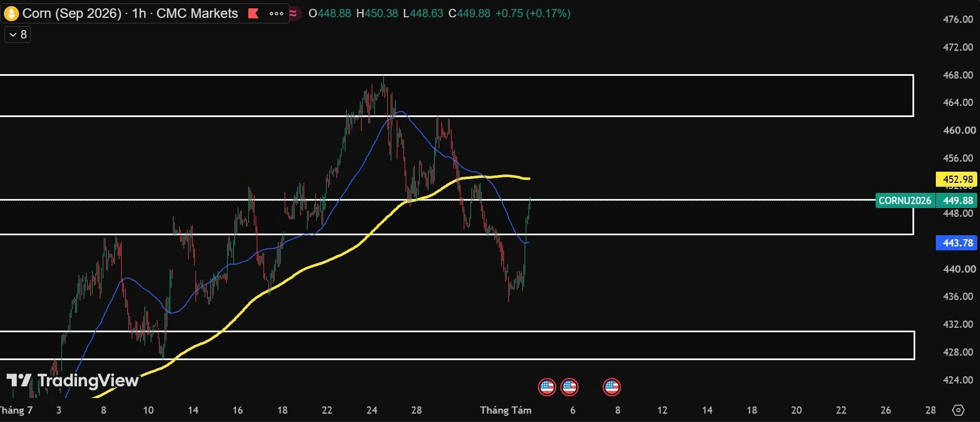Click the Corn (Sep 2026) symbol title
The width and height of the screenshot is (980, 422).
coord(72,13)
